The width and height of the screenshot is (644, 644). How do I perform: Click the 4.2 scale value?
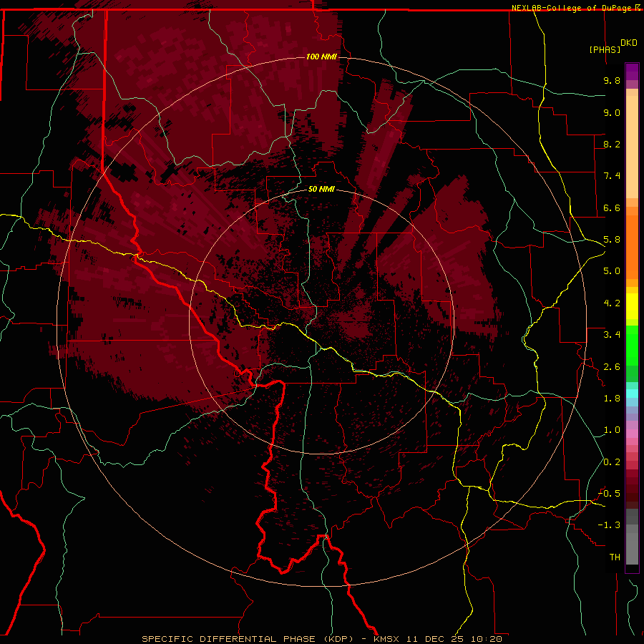coord(612,303)
